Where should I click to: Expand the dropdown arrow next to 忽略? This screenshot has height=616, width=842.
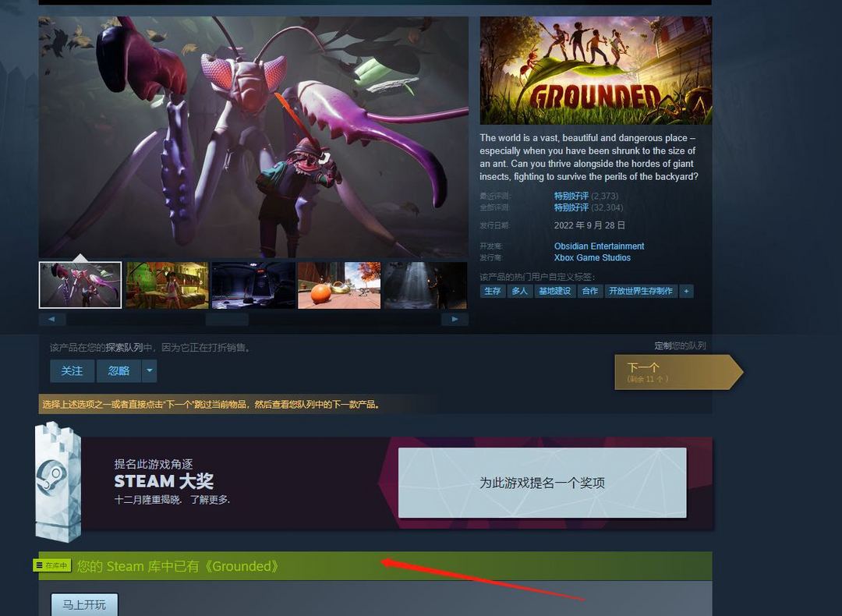pos(149,370)
